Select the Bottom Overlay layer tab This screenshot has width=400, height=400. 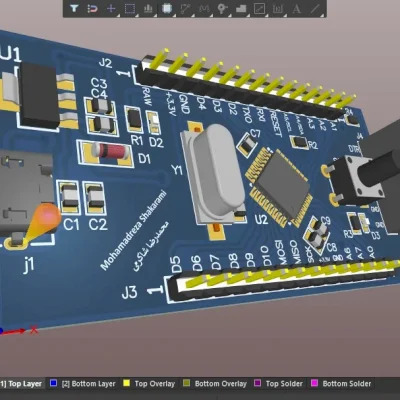[x=215, y=384]
